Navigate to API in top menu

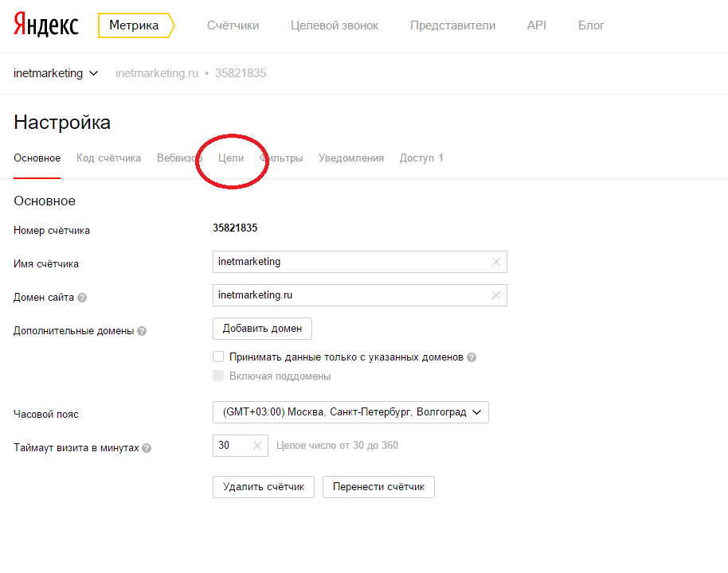537,25
